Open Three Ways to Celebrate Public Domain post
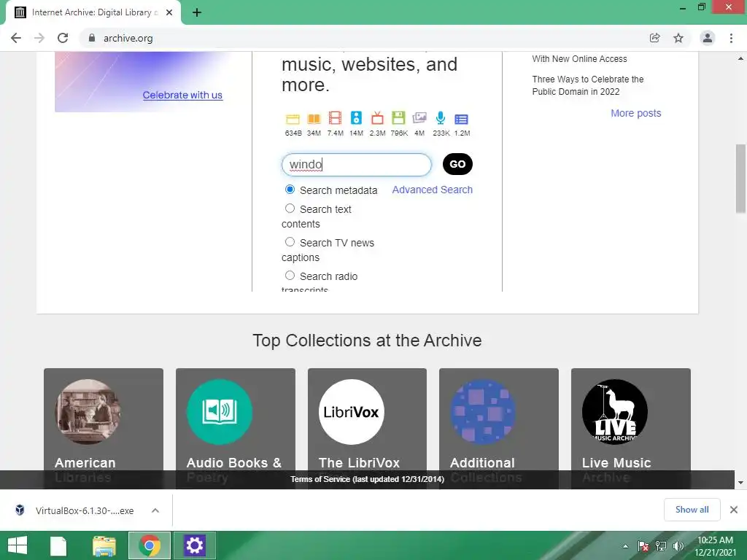 click(587, 85)
